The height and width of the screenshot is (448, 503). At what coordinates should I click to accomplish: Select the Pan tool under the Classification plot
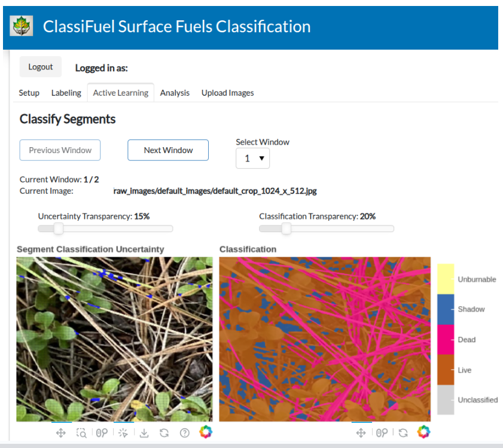click(361, 432)
